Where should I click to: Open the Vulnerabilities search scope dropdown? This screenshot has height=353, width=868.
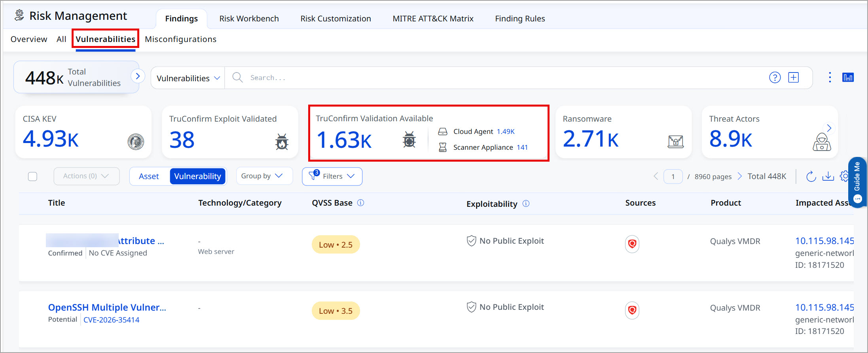click(188, 78)
